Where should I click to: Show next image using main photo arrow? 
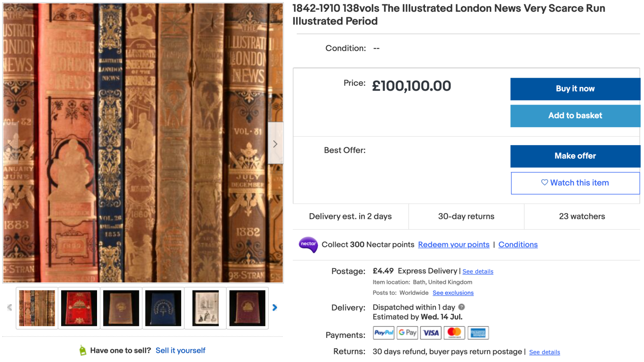tap(275, 144)
